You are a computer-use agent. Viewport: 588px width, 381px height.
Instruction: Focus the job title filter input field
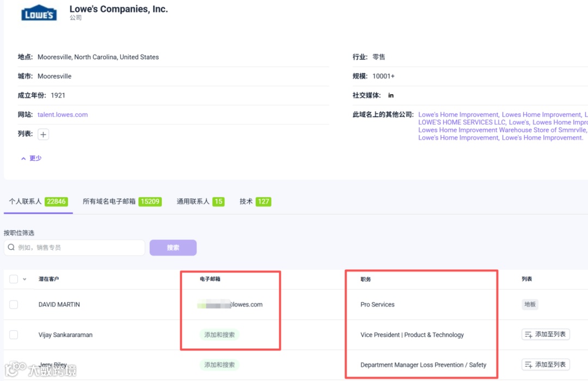[74, 248]
